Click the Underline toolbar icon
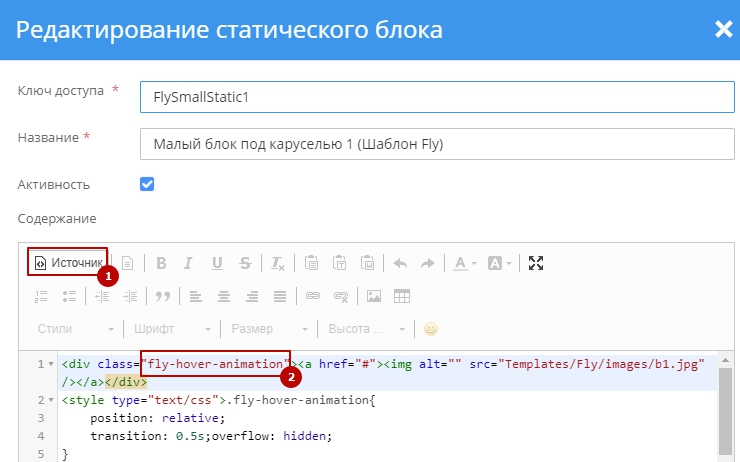This screenshot has height=462, width=740. click(217, 263)
